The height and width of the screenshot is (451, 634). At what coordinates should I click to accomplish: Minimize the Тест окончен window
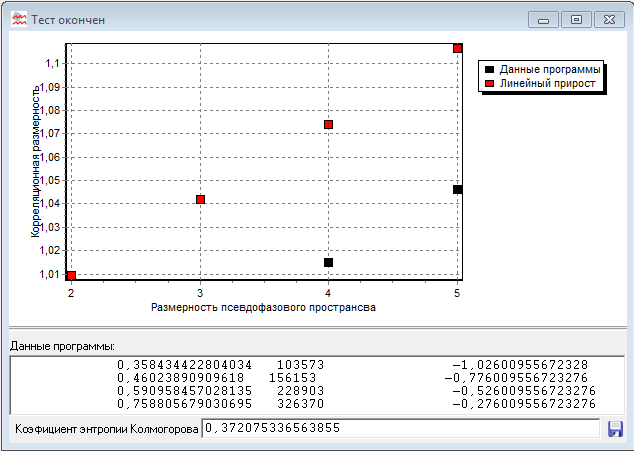click(x=544, y=19)
